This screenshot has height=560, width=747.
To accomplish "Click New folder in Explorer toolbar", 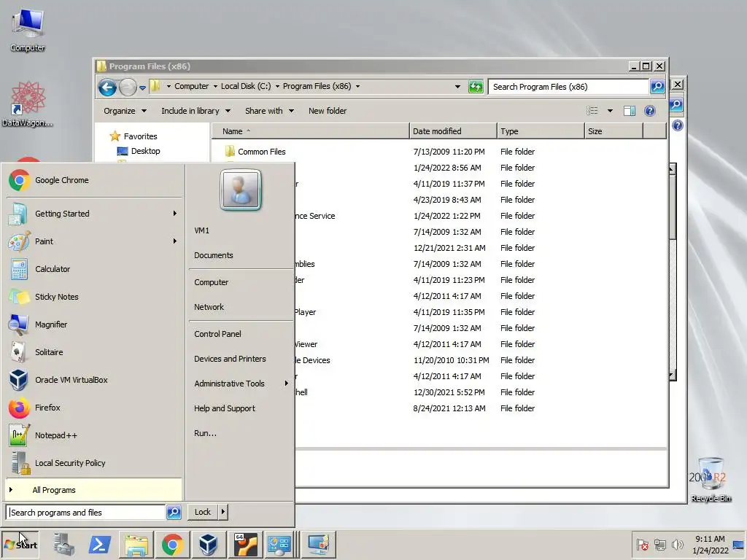I will pos(328,111).
